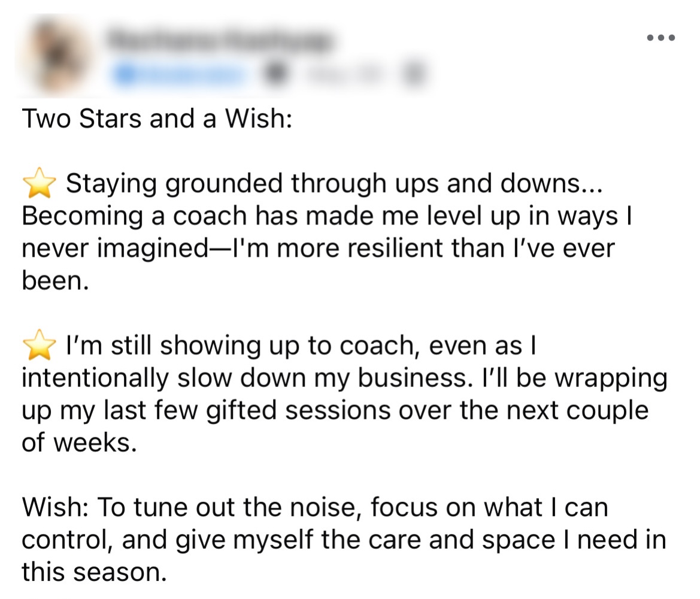Click the line starting 'never imagined'
The height and width of the screenshot is (599, 700).
coord(319,249)
